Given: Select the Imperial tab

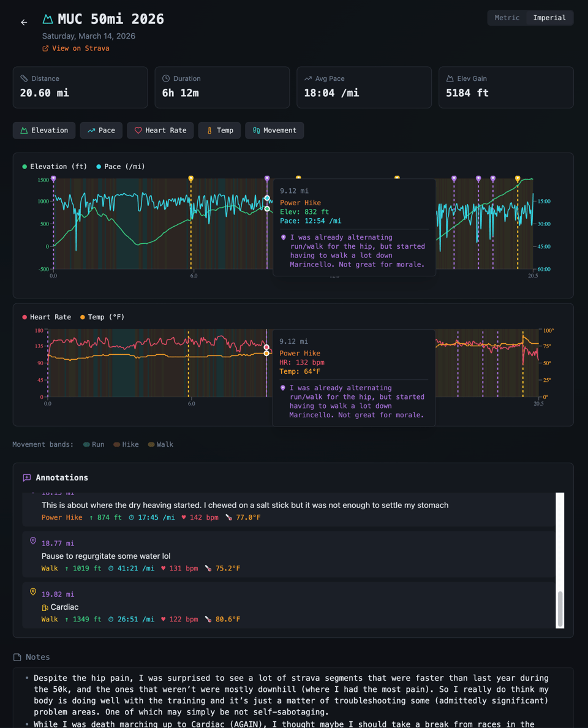Looking at the screenshot, I should click(549, 18).
